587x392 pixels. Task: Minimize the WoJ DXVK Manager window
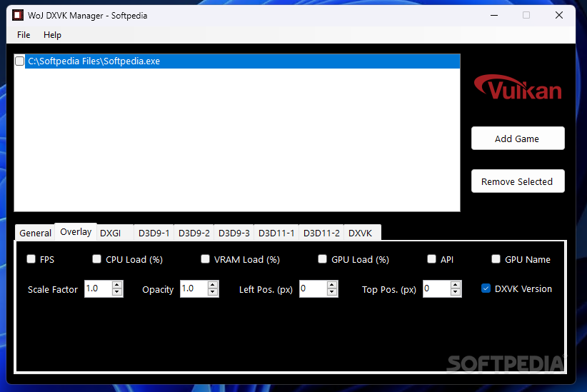point(494,15)
